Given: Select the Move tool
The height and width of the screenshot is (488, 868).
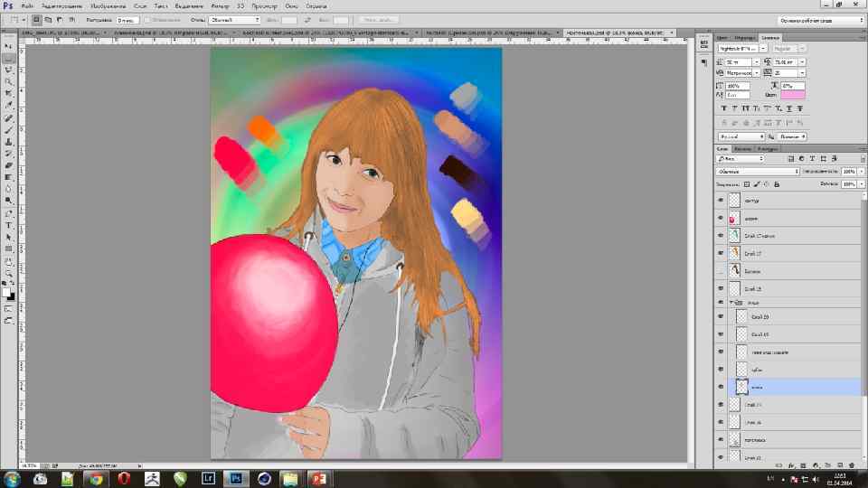Looking at the screenshot, I should pos(8,45).
